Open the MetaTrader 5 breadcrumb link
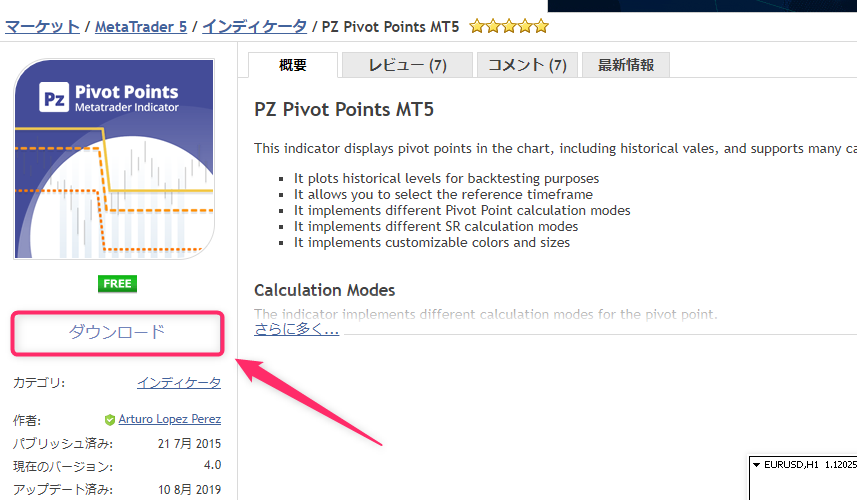 141,26
